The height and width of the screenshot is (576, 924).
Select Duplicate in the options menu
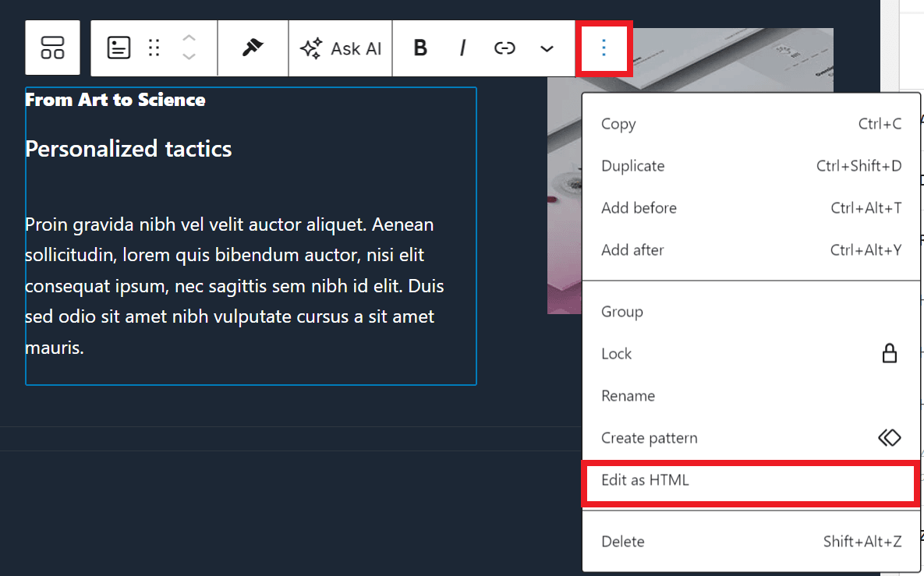[x=632, y=166]
